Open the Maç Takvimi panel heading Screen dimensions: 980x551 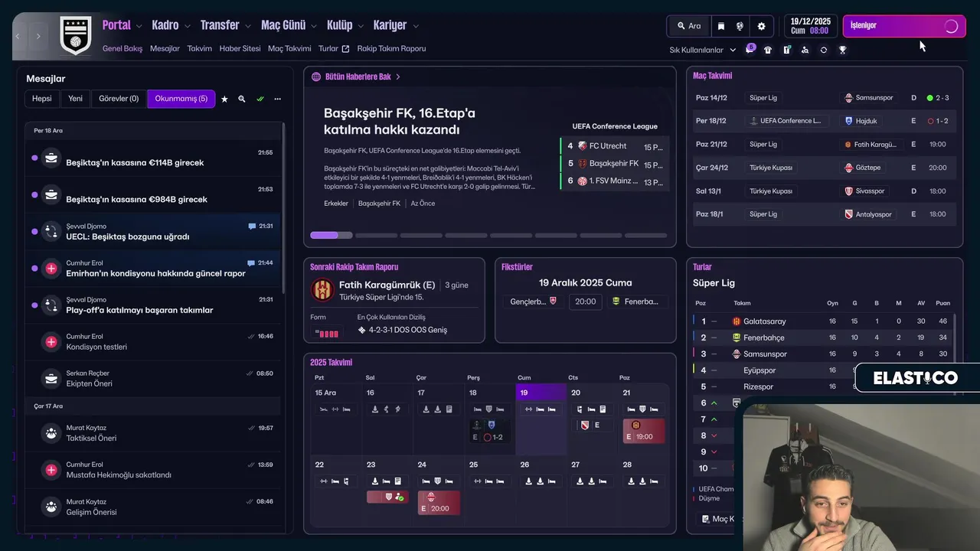pyautogui.click(x=712, y=76)
